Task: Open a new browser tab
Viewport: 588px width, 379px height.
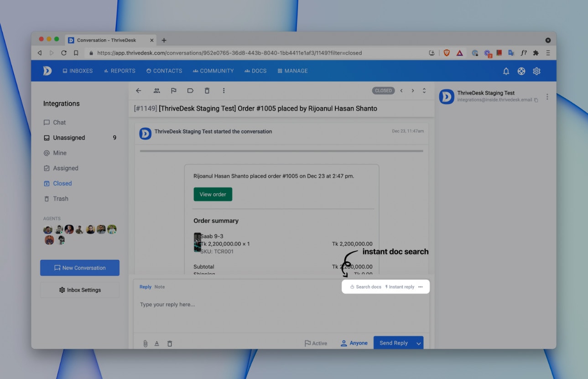Action: tap(164, 40)
